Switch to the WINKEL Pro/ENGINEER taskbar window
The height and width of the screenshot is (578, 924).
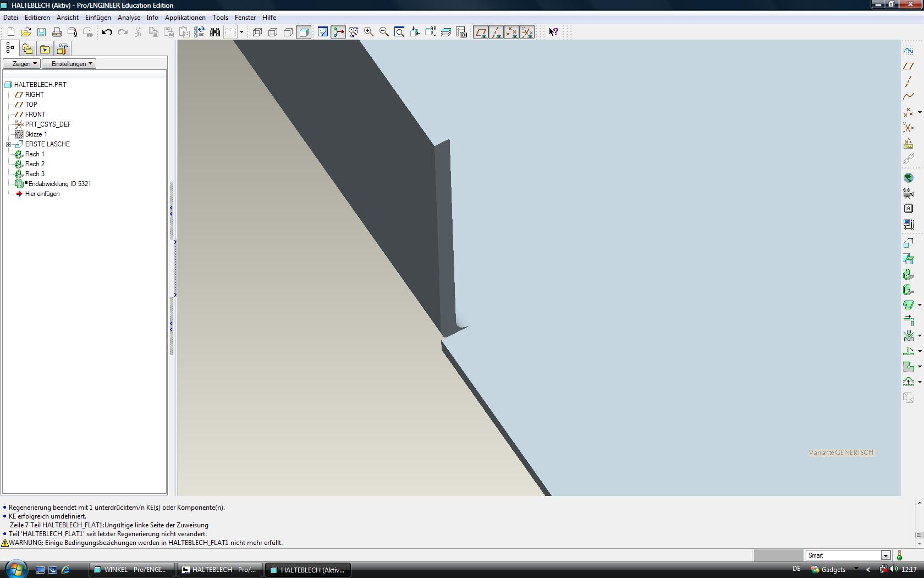[131, 570]
